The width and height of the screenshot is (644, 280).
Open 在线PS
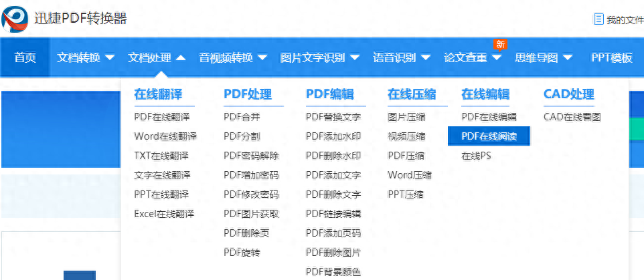[476, 156]
